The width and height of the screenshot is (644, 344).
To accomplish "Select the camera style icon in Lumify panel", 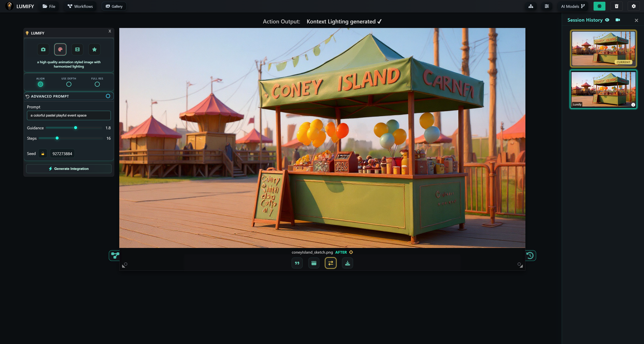I will (x=43, y=49).
